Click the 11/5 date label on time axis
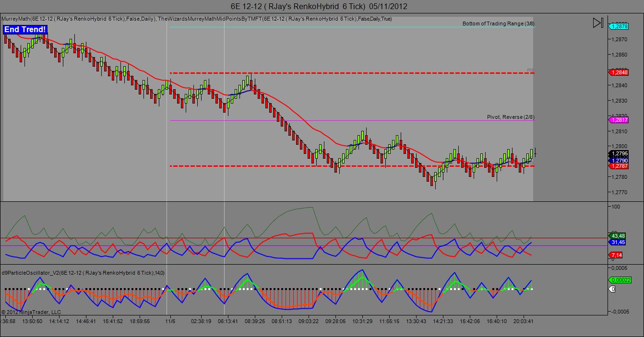The width and height of the screenshot is (644, 337). click(170, 322)
